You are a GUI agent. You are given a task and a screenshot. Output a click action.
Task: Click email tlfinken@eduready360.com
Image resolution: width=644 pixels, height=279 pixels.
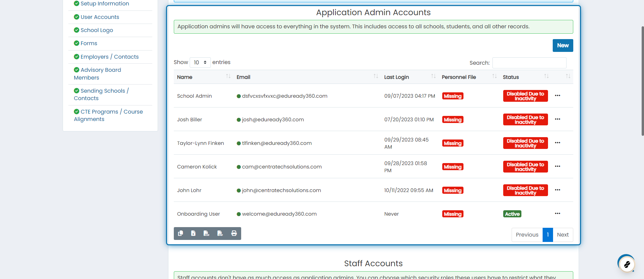pyautogui.click(x=277, y=143)
